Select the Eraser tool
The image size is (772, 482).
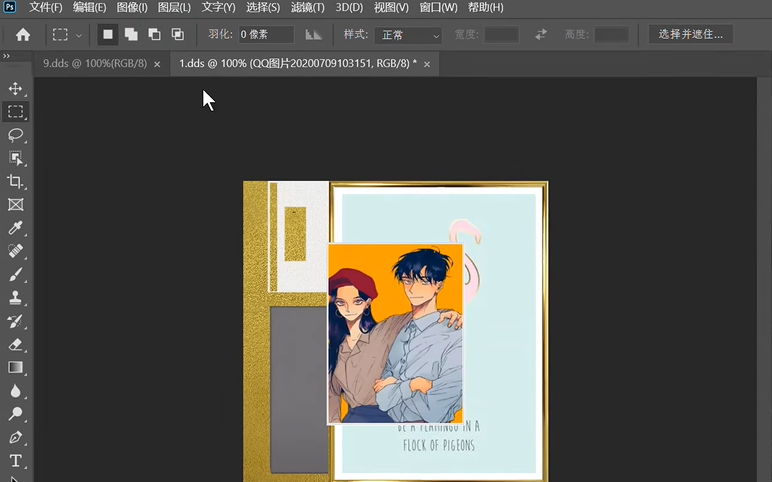point(15,344)
